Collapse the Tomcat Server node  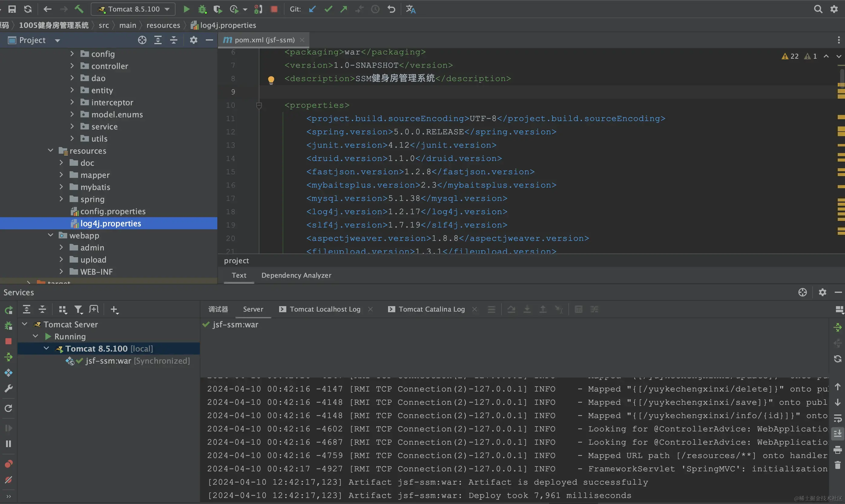click(25, 324)
